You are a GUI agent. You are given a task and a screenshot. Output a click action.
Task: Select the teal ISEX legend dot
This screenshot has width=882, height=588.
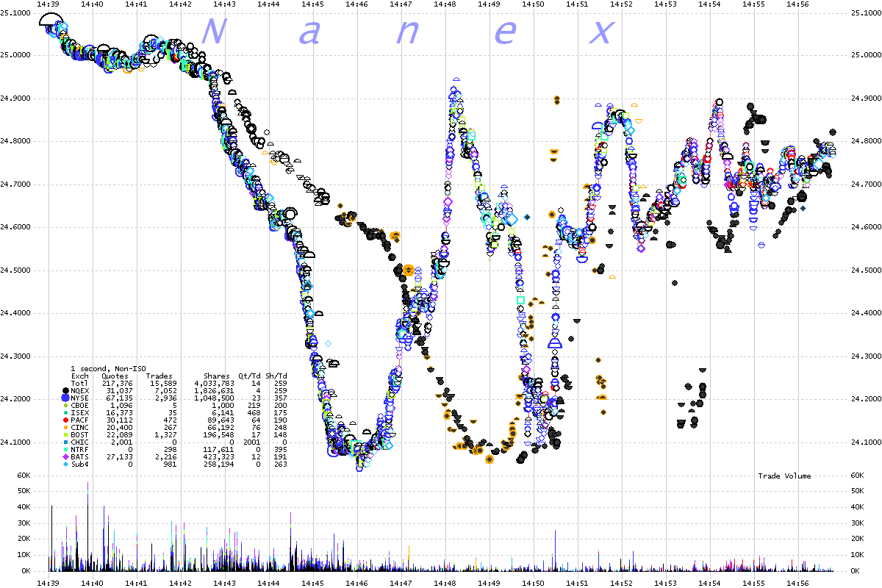click(x=66, y=412)
